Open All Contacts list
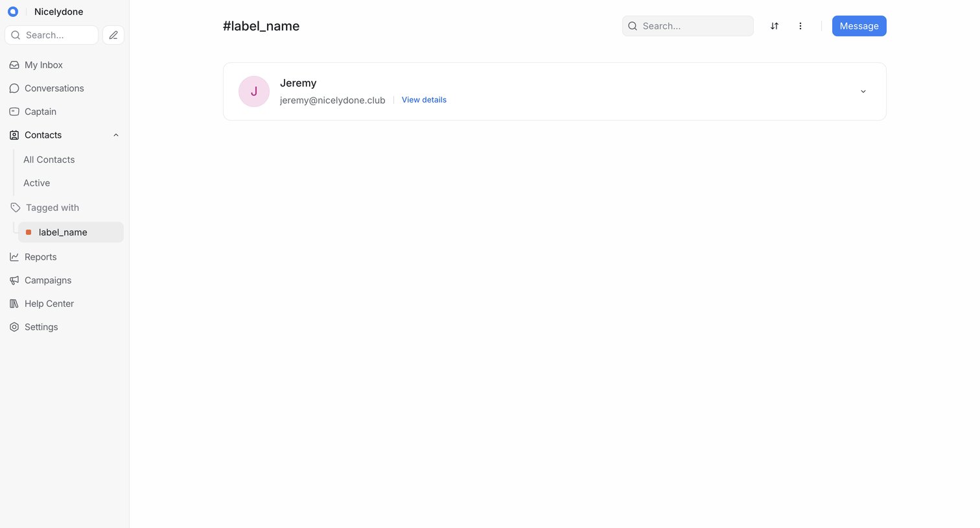The width and height of the screenshot is (980, 528). 49,160
